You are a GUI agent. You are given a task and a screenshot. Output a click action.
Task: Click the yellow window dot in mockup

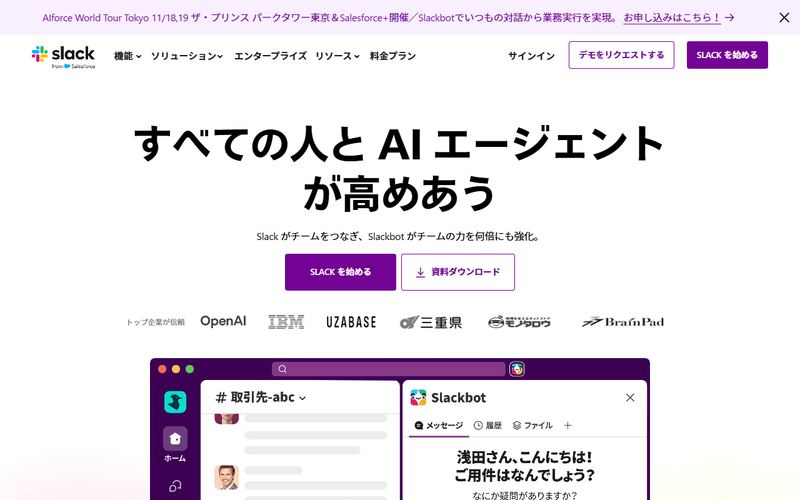[x=176, y=369]
